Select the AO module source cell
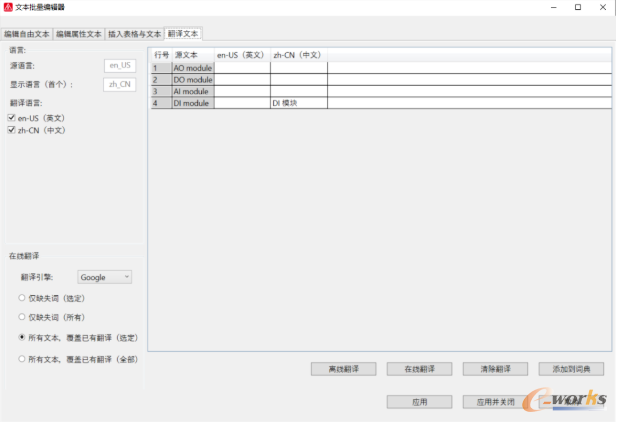Image resolution: width=617 pixels, height=422 pixels. 193,68
